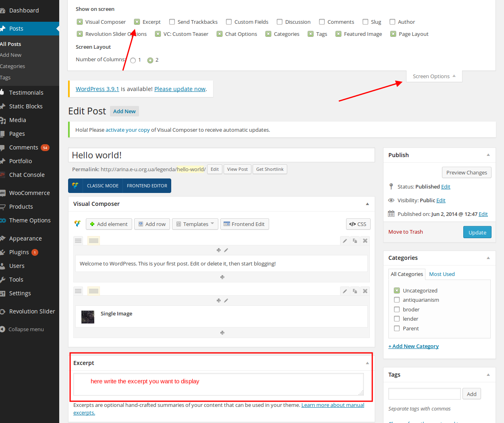Switch to Most Used categories tab
The height and width of the screenshot is (423, 504).
pos(442,274)
